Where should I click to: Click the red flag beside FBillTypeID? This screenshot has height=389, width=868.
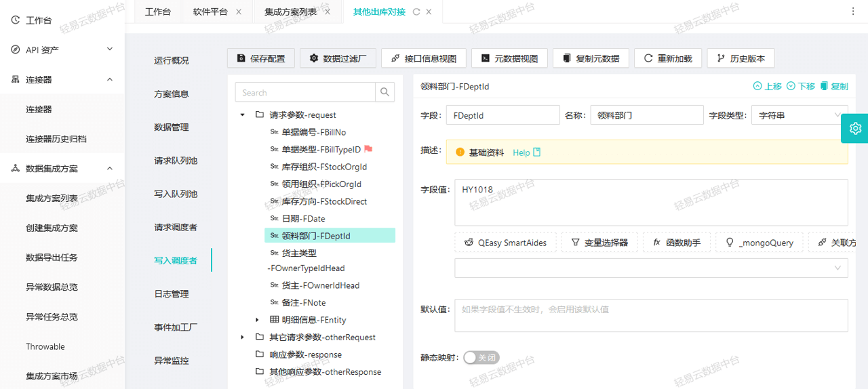368,149
